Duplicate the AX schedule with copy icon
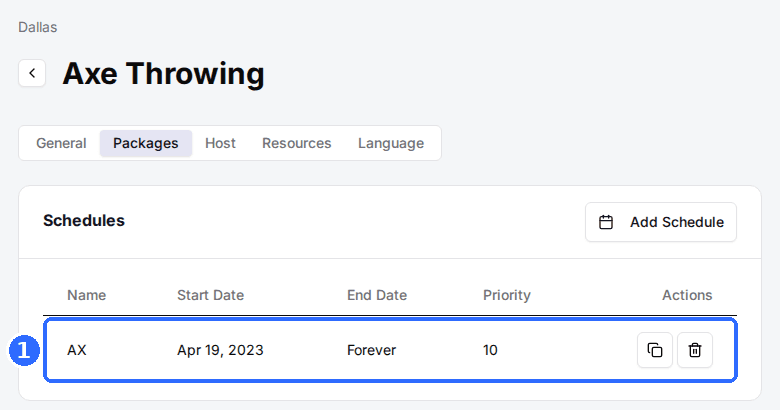 tap(655, 350)
